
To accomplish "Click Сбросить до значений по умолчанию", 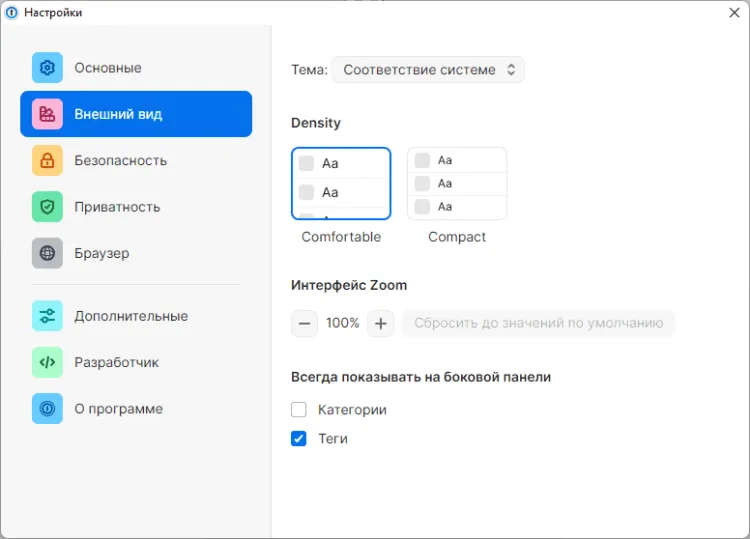I will pos(539,324).
